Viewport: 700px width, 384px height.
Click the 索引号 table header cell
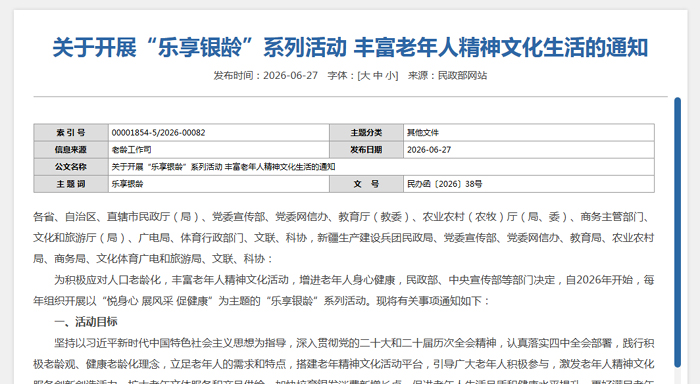71,133
